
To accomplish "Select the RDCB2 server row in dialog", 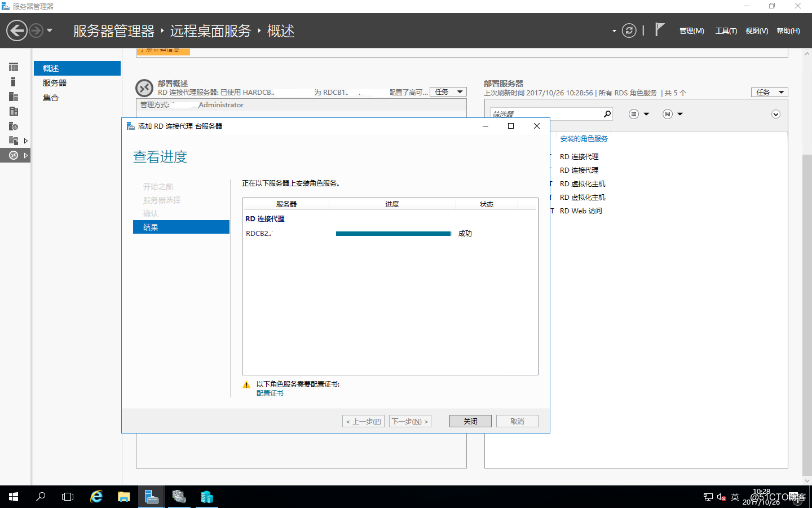I will (390, 234).
